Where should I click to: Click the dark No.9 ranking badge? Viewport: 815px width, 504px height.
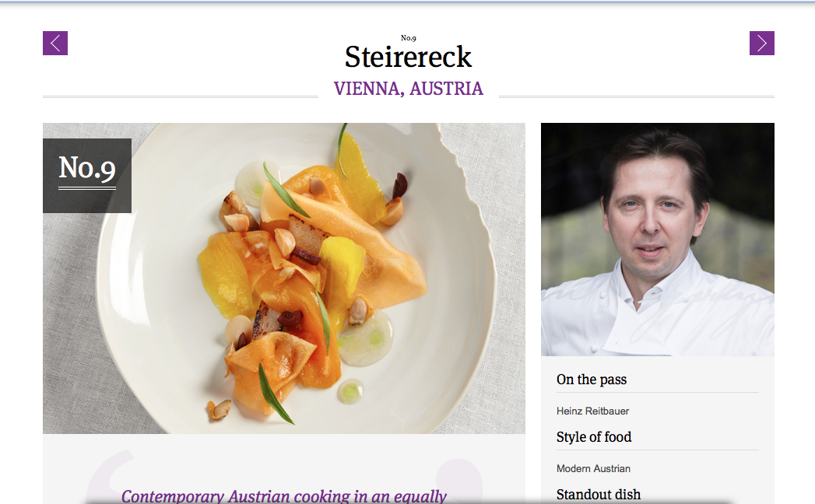click(x=87, y=176)
